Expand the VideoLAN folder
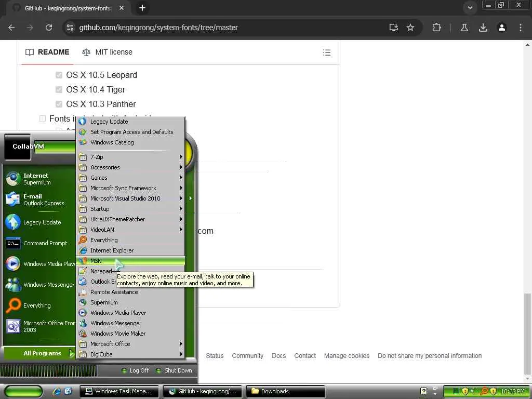 tap(130, 230)
